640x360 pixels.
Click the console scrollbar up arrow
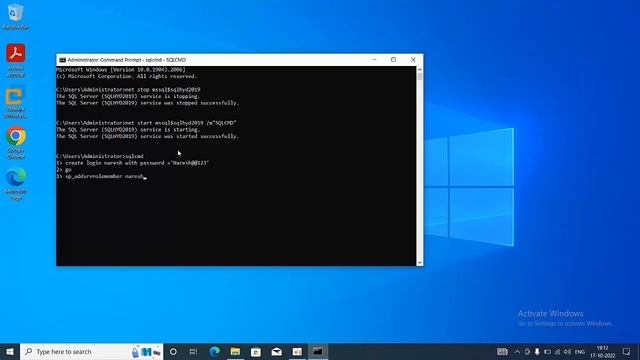tap(420, 69)
